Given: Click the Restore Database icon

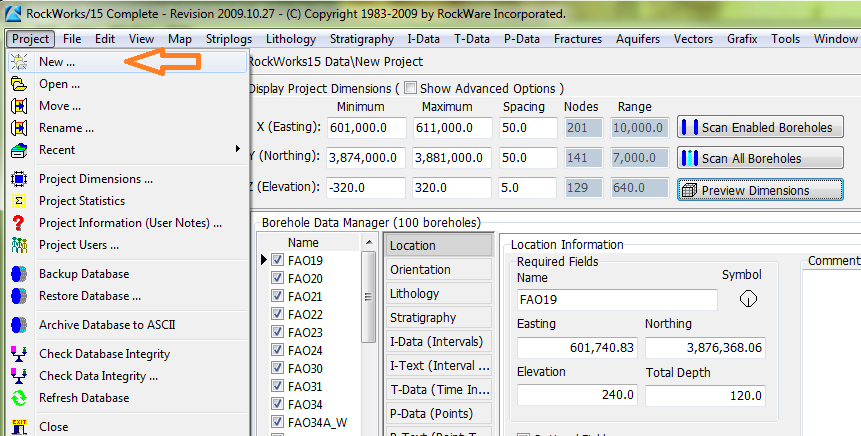Looking at the screenshot, I should (19, 296).
